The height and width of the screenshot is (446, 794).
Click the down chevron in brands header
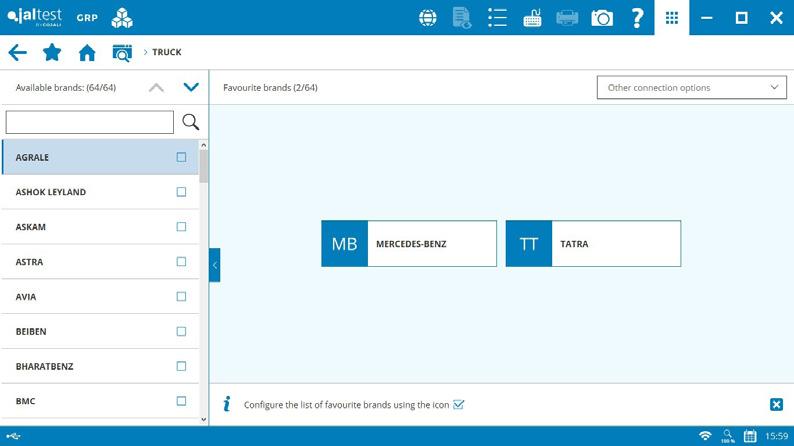(x=191, y=87)
